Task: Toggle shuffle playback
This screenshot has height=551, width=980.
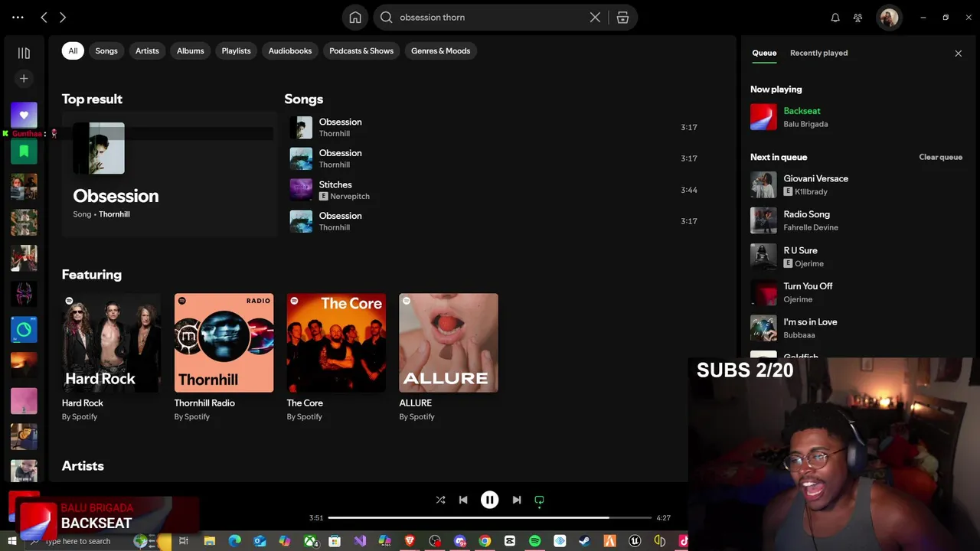Action: point(440,500)
